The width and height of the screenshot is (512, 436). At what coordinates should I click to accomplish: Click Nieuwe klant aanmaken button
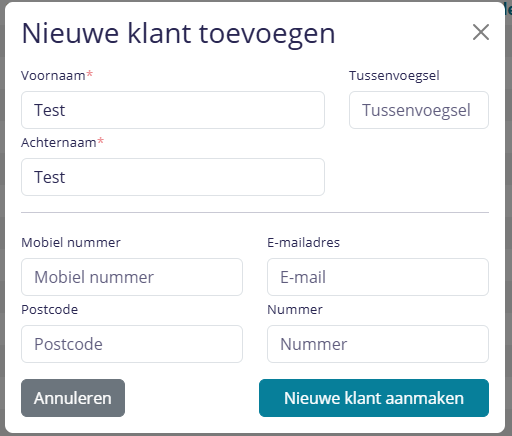pos(374,398)
